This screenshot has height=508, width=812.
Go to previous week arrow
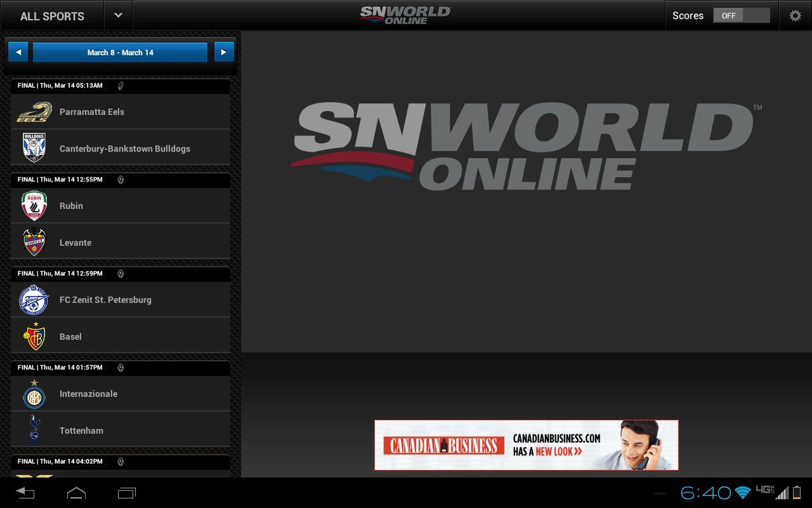click(18, 52)
